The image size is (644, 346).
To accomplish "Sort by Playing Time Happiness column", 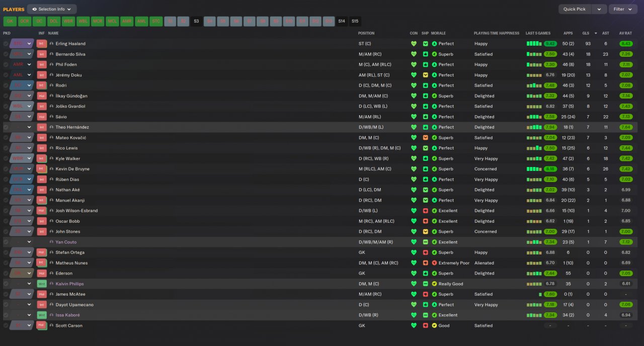I will 496,33.
